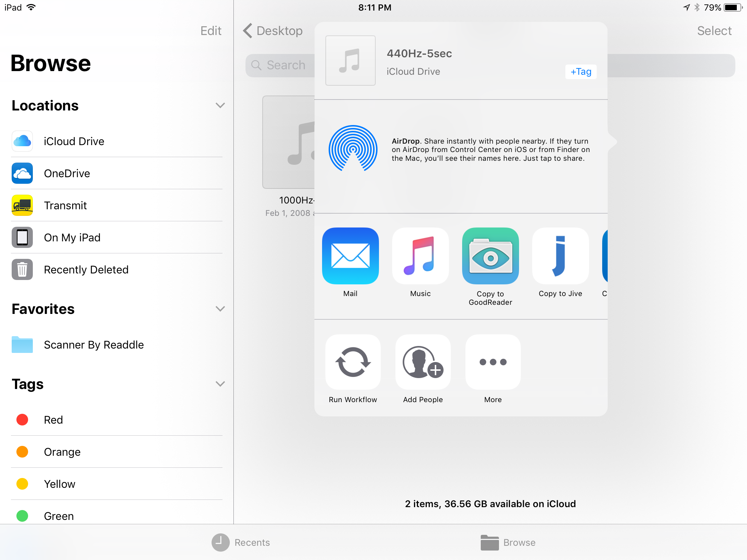747x560 pixels.
Task: Tap the +Tag button
Action: coord(581,72)
